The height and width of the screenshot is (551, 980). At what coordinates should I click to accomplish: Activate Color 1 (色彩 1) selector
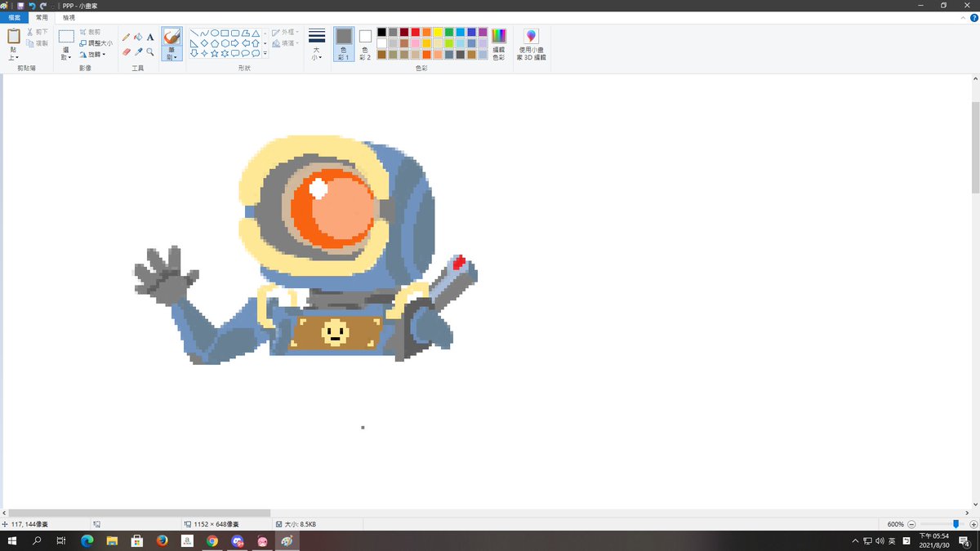[x=344, y=45]
